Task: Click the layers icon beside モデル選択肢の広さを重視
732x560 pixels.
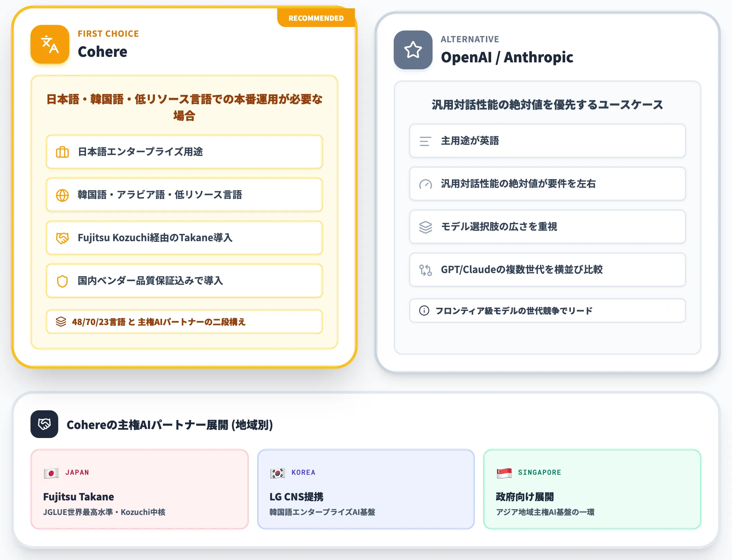Action: tap(426, 227)
